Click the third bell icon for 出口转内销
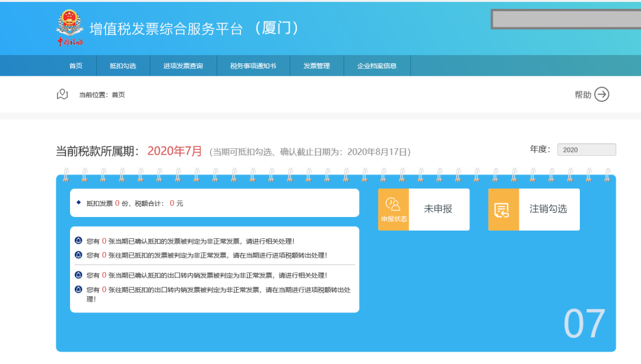641x364 pixels. (78, 275)
